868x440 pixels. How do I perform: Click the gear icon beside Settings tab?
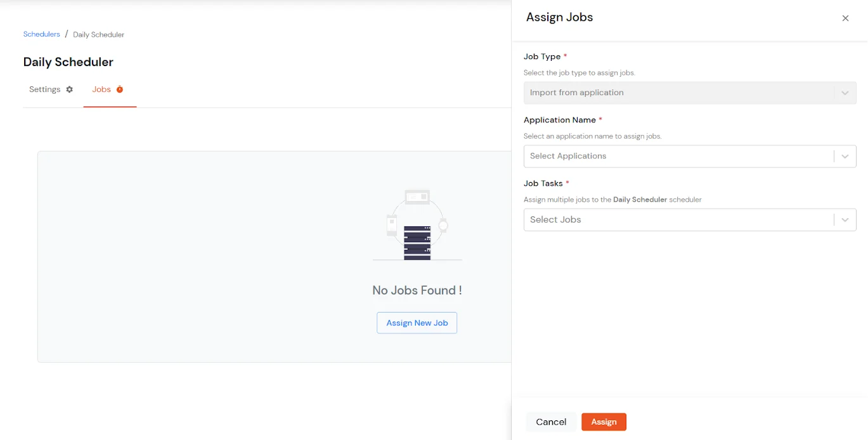(x=68, y=89)
